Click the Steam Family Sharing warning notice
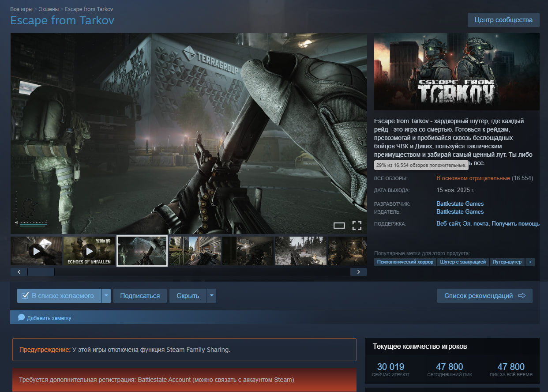 [184, 350]
